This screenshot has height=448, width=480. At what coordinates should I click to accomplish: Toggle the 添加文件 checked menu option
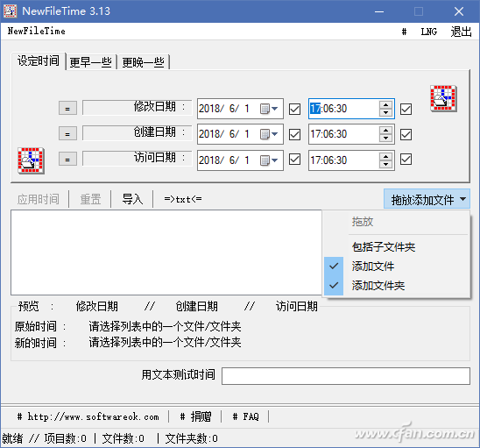pyautogui.click(x=396, y=266)
